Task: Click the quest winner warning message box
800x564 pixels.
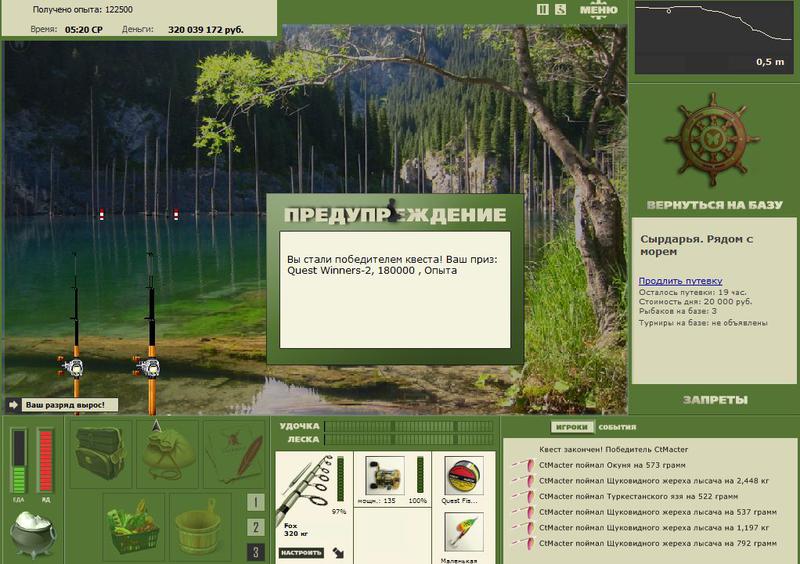Action: [395, 290]
